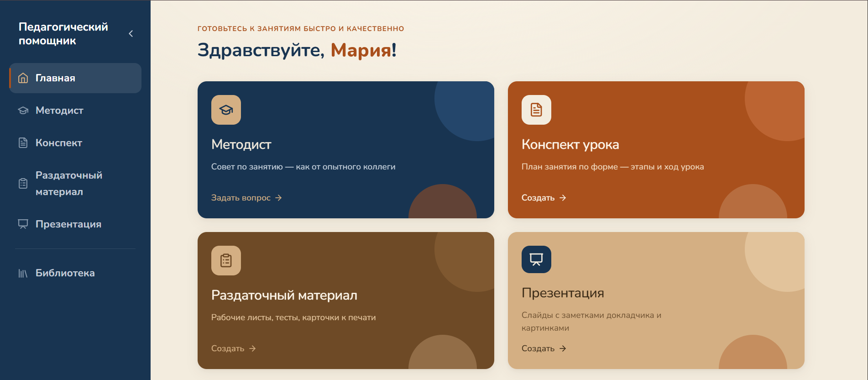Screen dimensions: 868x380
Task: Open the Конспект sidebar item
Action: click(x=75, y=143)
